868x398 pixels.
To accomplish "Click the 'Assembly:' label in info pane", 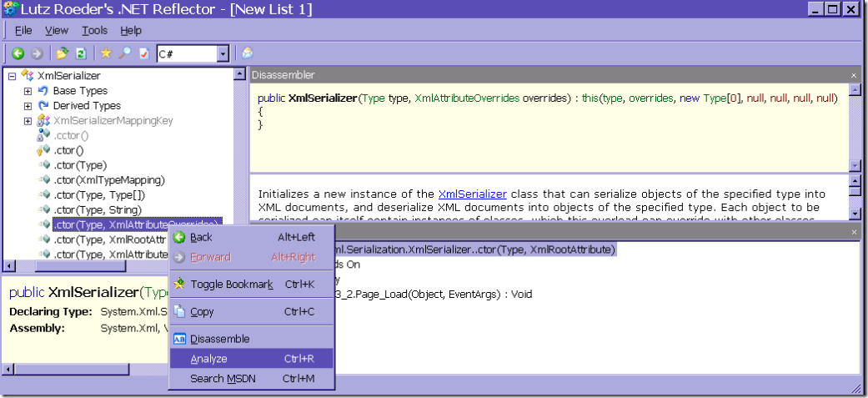I will tap(37, 328).
